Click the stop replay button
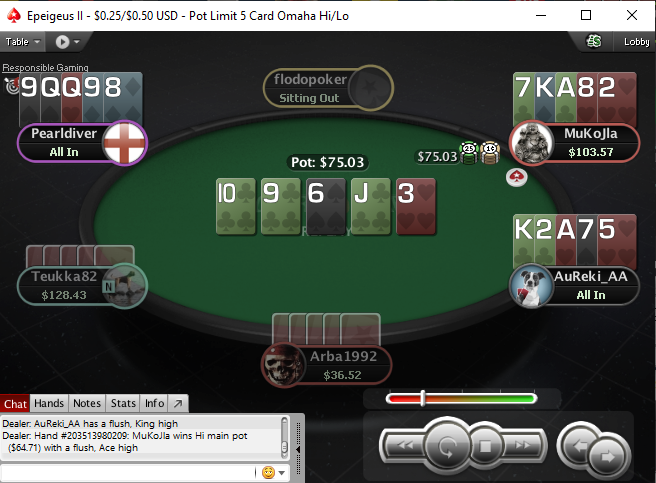The width and height of the screenshot is (656, 483). click(x=485, y=446)
